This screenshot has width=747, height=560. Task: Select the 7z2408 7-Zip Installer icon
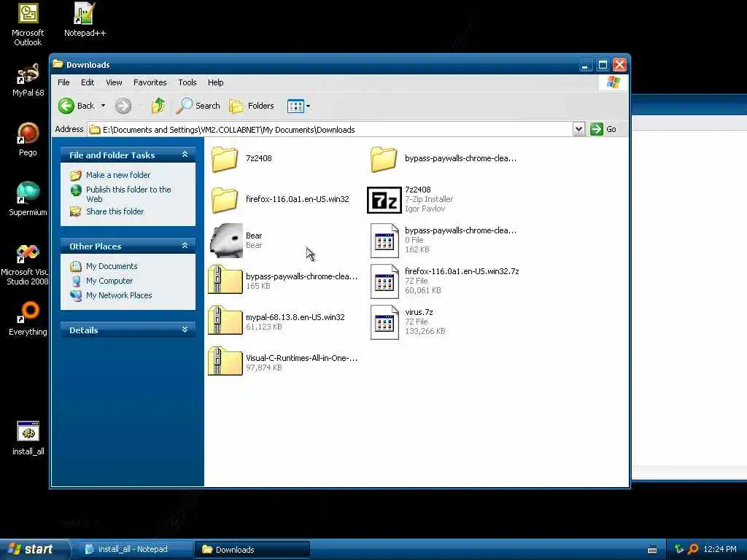[384, 200]
